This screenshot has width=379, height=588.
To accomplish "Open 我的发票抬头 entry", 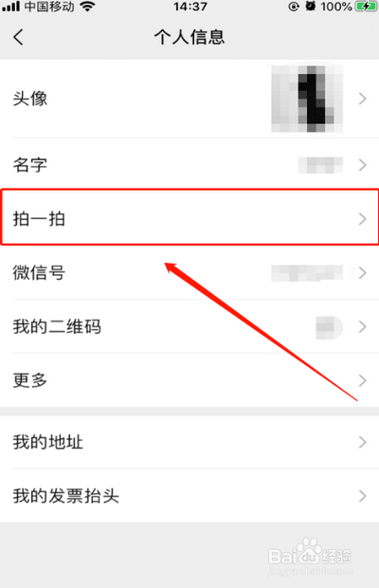I will coord(189,496).
